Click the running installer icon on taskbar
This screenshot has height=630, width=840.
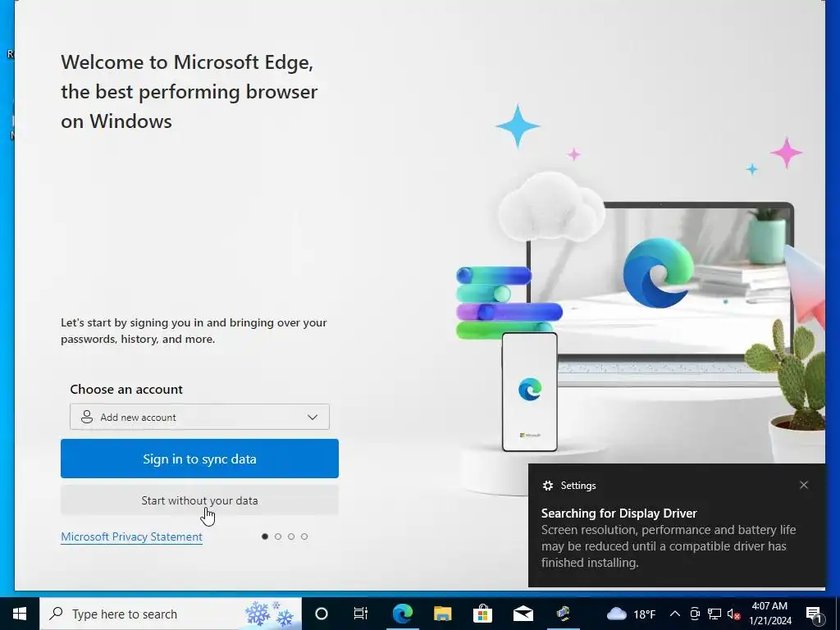pos(563,614)
